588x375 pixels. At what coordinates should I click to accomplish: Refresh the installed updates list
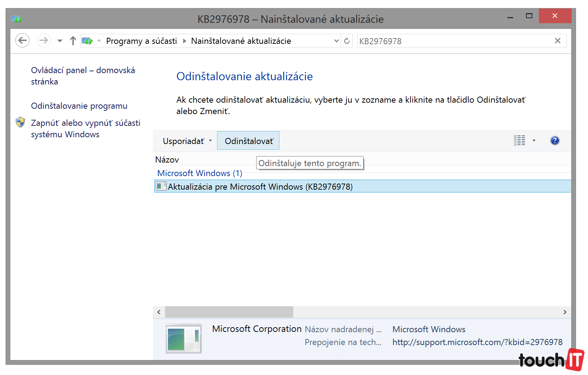[x=347, y=41]
